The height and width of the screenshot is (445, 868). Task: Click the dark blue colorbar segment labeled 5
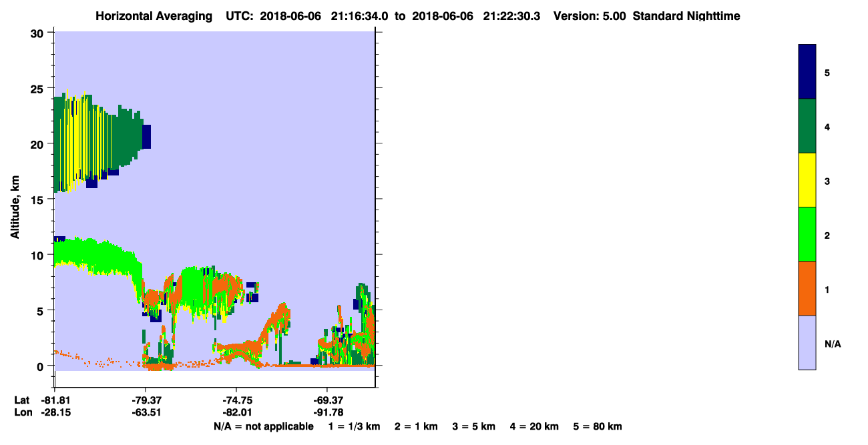click(807, 72)
